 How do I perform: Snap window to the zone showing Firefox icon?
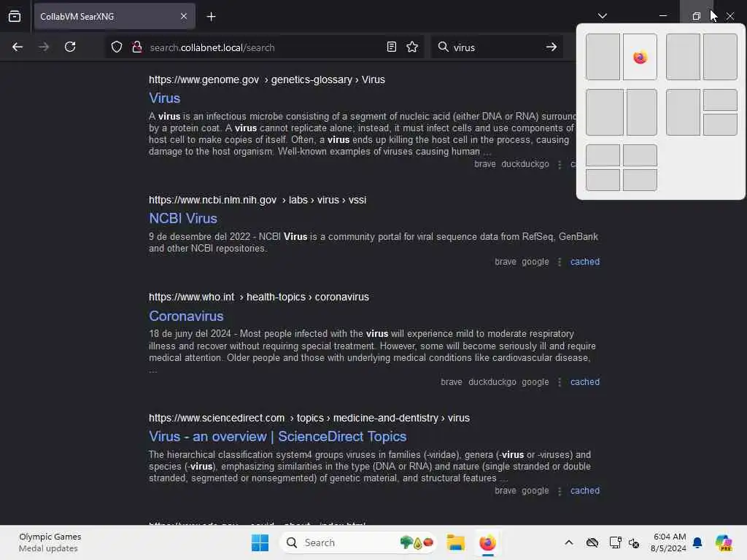coord(640,57)
